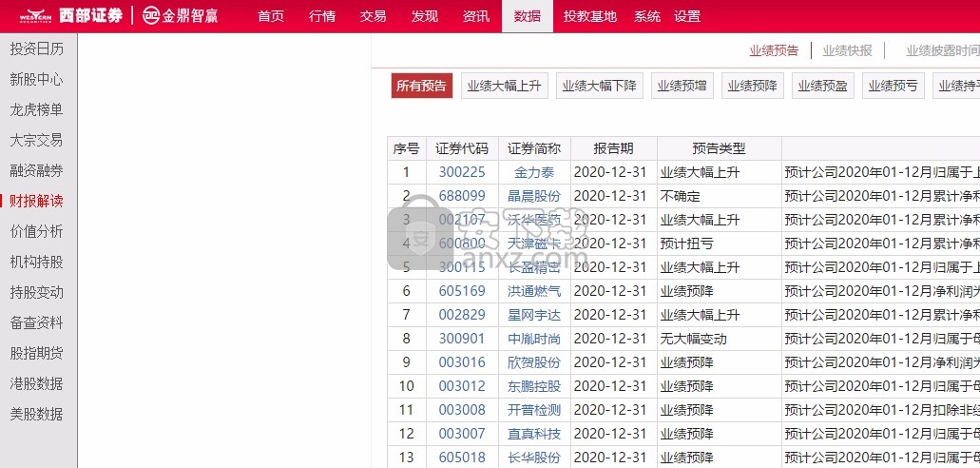Open stock code 605018
980x468 pixels.
[462, 458]
